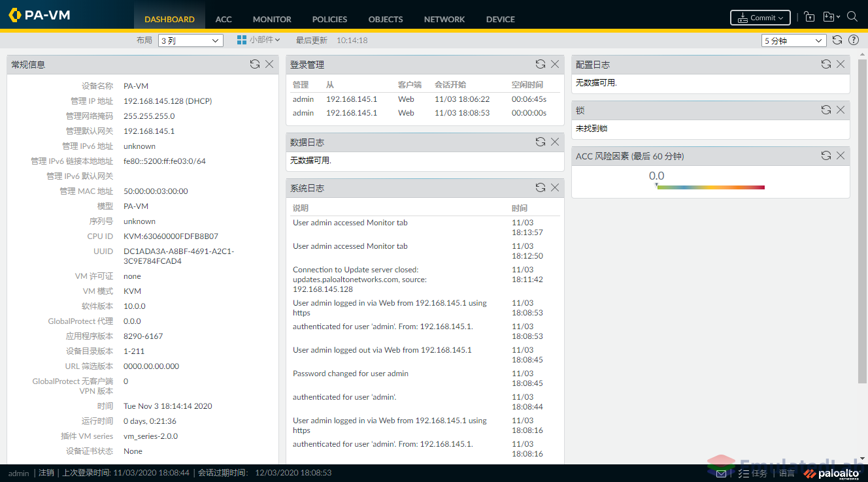868x482 pixels.
Task: Refresh the 系统日志 widget
Action: pyautogui.click(x=541, y=187)
